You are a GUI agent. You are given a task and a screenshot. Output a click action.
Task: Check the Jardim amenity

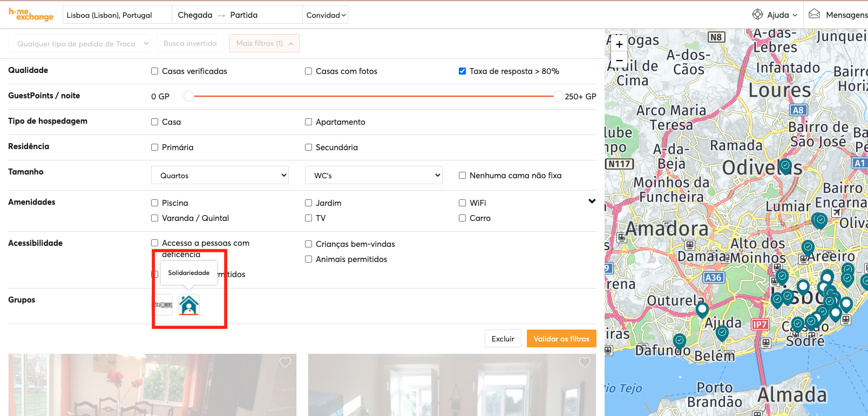click(309, 203)
